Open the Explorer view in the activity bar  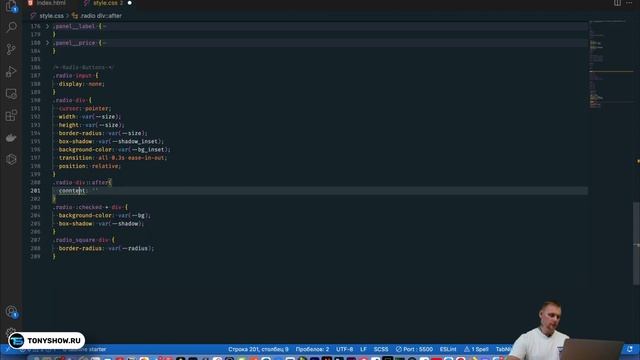coord(11,6)
